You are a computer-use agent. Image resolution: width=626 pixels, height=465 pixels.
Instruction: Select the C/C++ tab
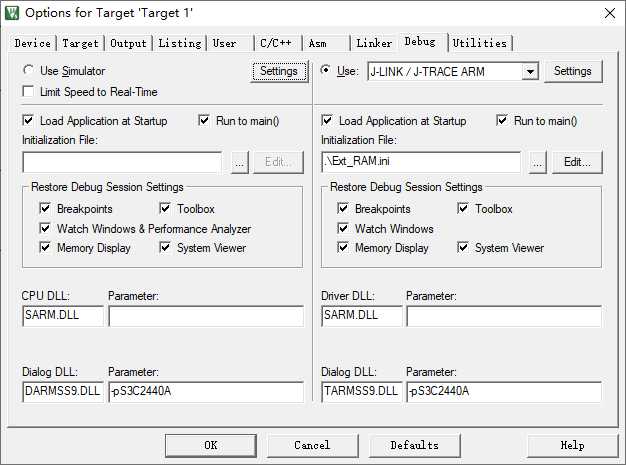click(x=277, y=43)
